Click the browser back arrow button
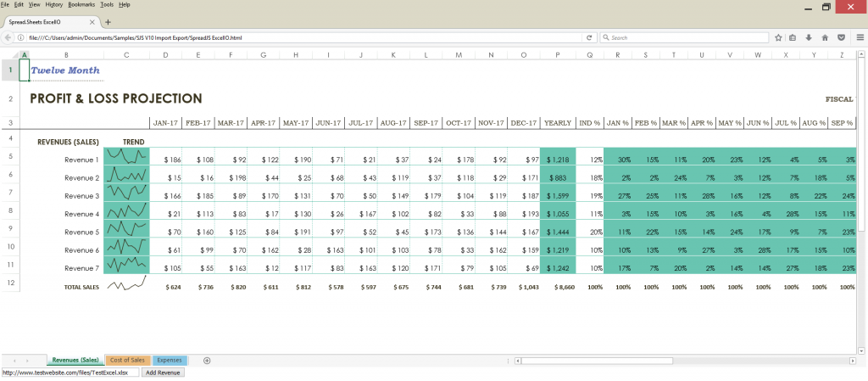 click(x=8, y=38)
